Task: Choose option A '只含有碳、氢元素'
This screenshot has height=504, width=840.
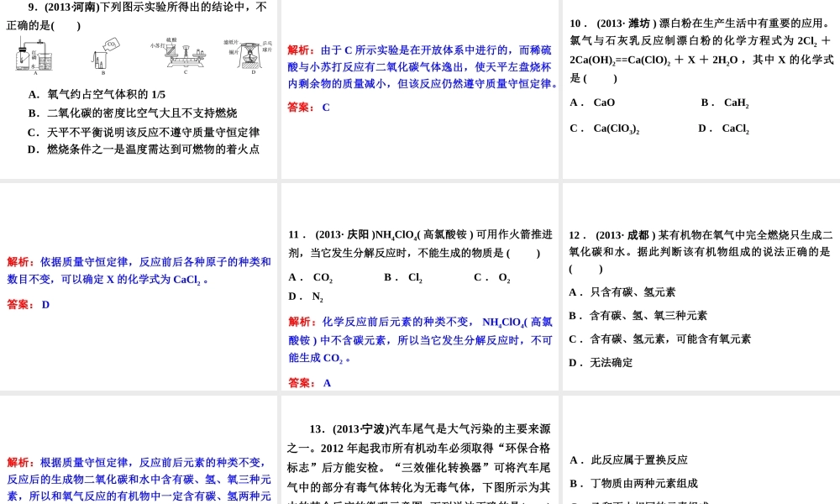Action: pos(622,292)
